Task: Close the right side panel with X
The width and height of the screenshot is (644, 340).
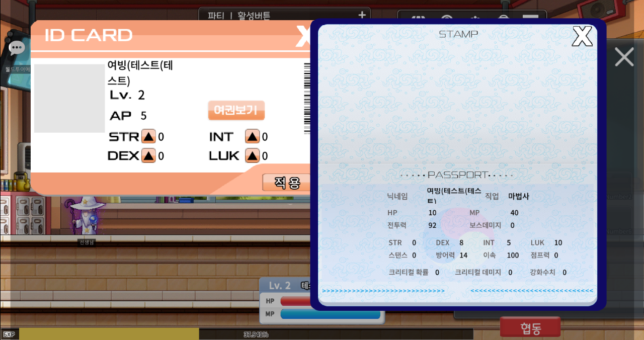Action: click(624, 57)
